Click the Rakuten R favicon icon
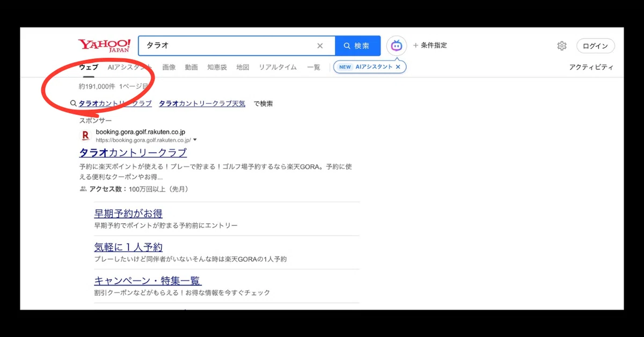Image resolution: width=644 pixels, height=337 pixels. tap(85, 135)
